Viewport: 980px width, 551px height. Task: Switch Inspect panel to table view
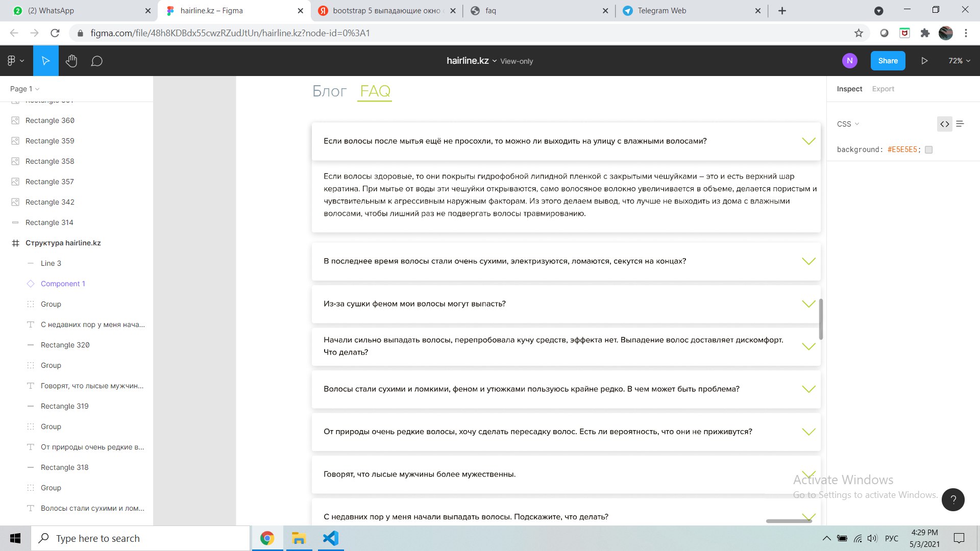(x=960, y=124)
